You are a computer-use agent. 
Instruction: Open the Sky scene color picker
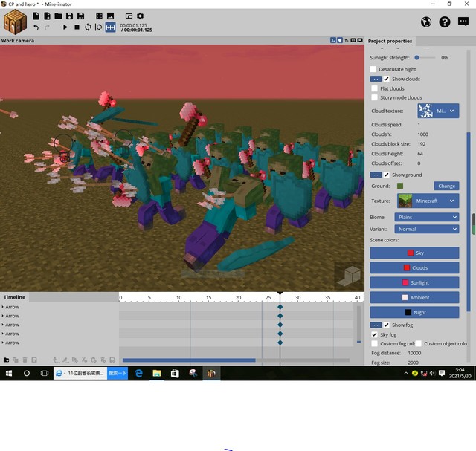pyautogui.click(x=414, y=253)
